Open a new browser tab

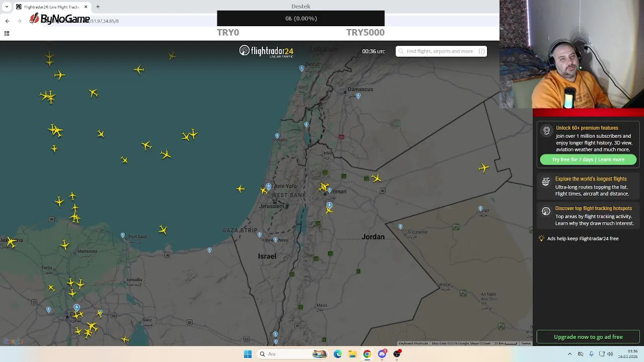(x=98, y=7)
